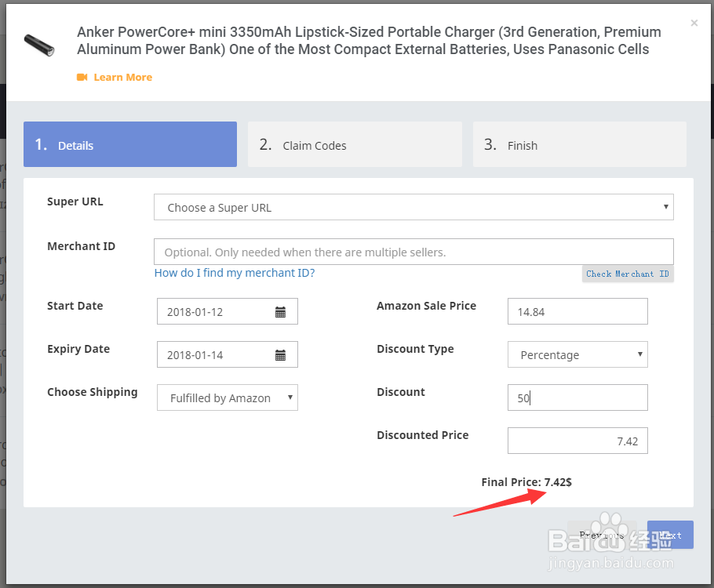Click the Discounted Price field showing 7.42
Screen dimensions: 714x588
[x=577, y=441]
